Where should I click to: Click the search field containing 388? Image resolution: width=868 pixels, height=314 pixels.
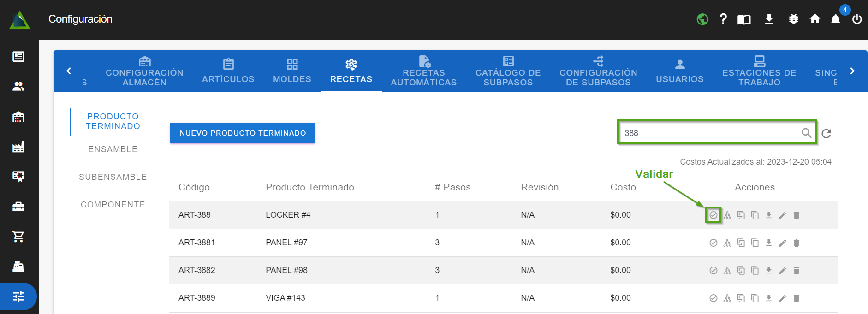click(x=710, y=133)
